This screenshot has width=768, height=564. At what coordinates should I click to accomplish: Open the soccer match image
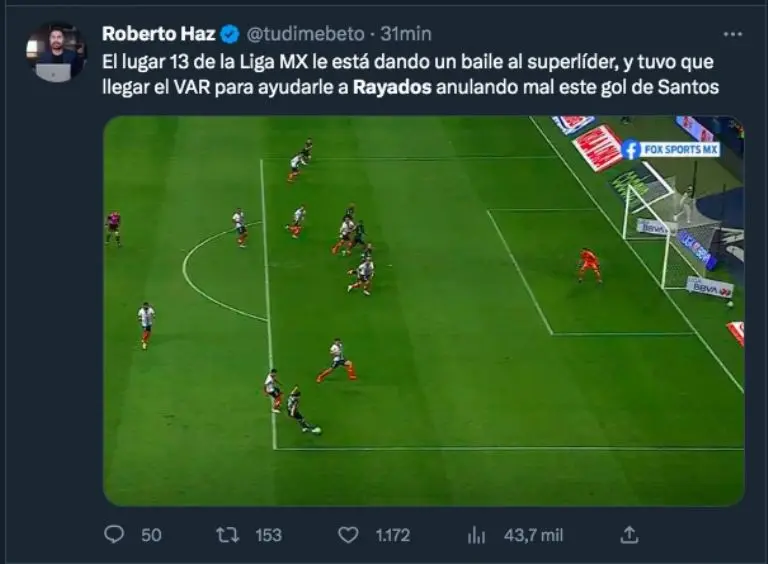coord(424,311)
